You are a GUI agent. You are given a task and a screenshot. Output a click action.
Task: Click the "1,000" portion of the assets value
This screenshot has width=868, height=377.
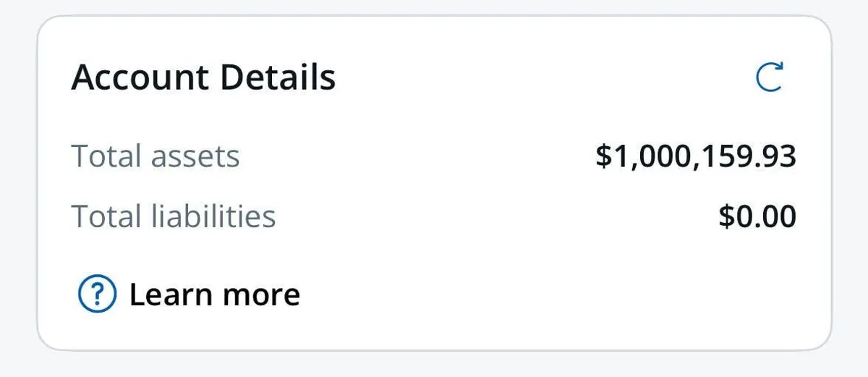tap(654, 156)
